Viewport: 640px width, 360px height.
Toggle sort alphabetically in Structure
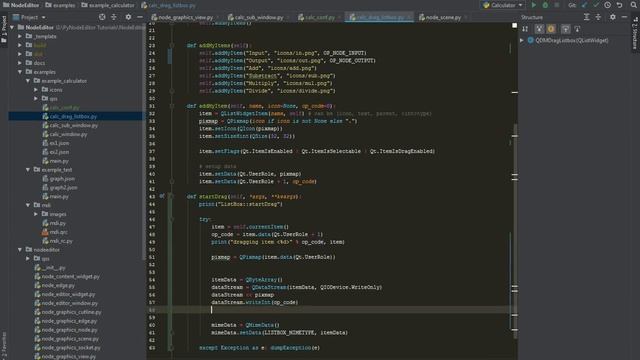[525, 29]
